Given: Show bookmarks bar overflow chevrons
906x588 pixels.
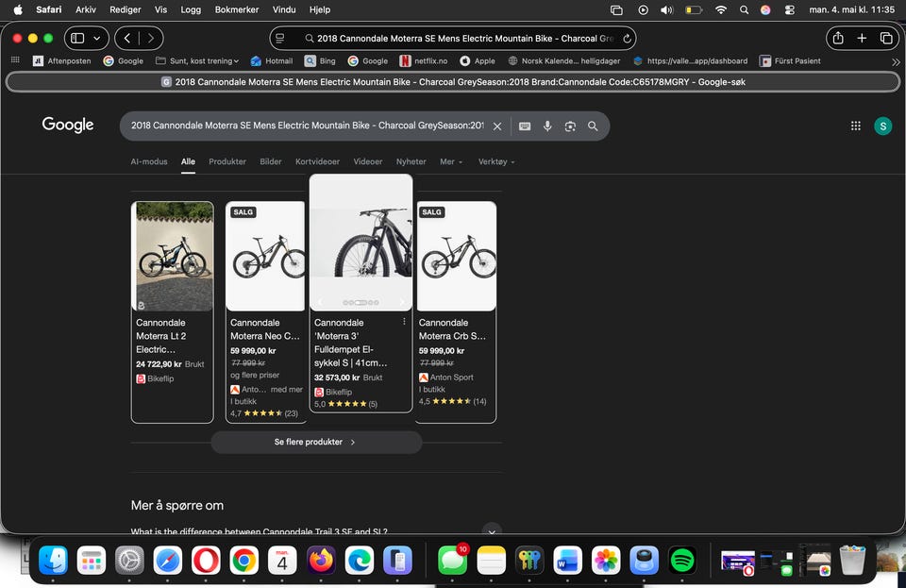Looking at the screenshot, I should coord(896,61).
